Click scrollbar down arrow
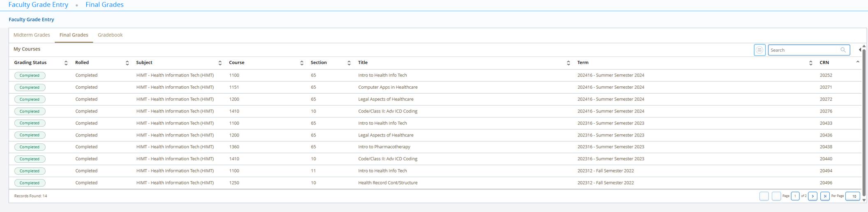 [864, 200]
